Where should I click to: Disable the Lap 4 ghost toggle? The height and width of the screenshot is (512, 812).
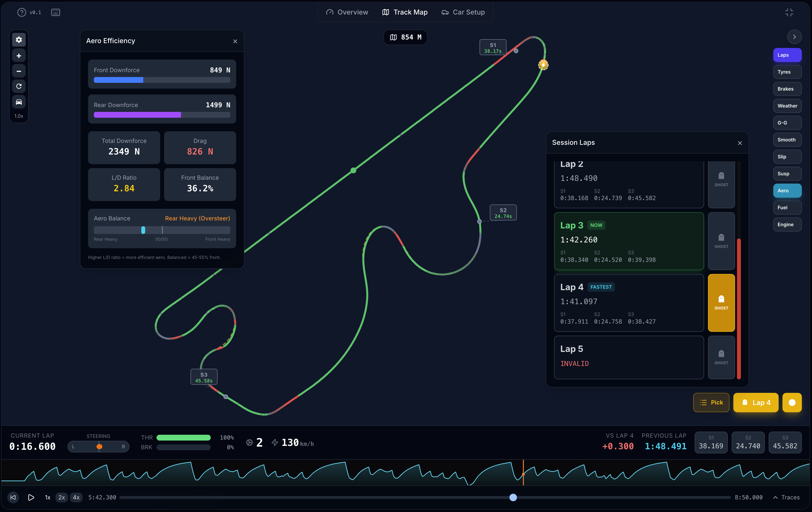pyautogui.click(x=721, y=303)
